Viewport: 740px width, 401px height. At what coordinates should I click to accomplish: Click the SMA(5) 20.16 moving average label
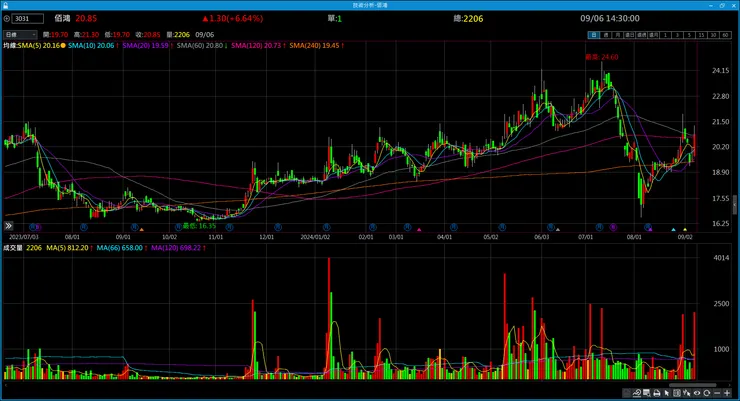39,46
